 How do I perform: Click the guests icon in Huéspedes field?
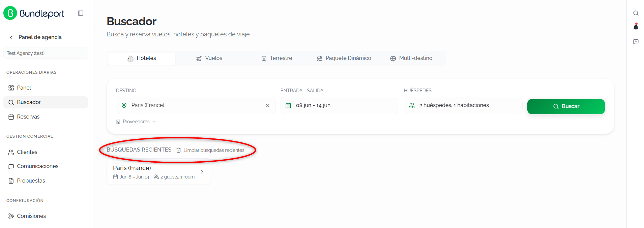point(412,105)
